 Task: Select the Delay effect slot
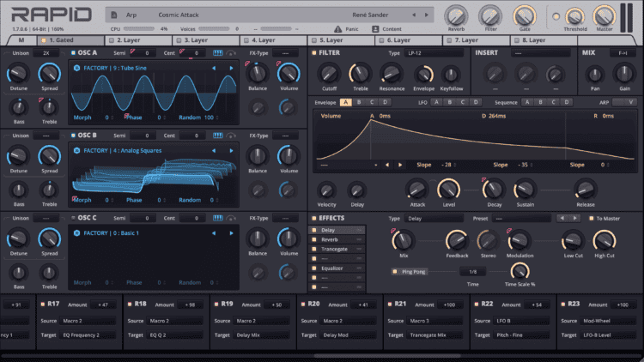(337, 230)
